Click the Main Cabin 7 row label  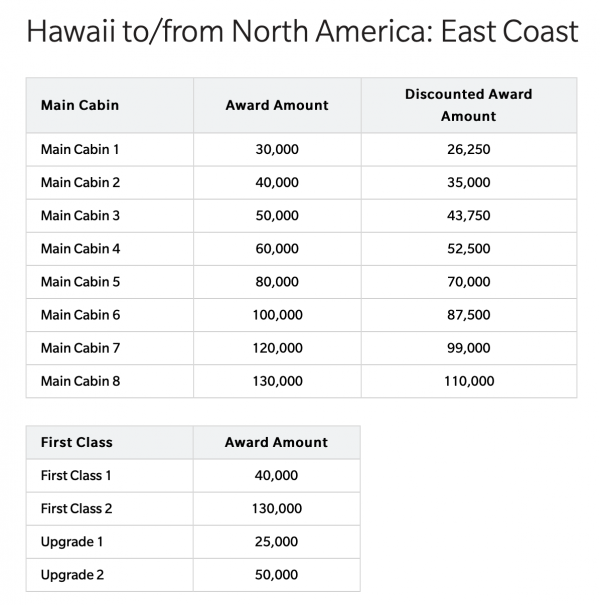[x=80, y=348]
